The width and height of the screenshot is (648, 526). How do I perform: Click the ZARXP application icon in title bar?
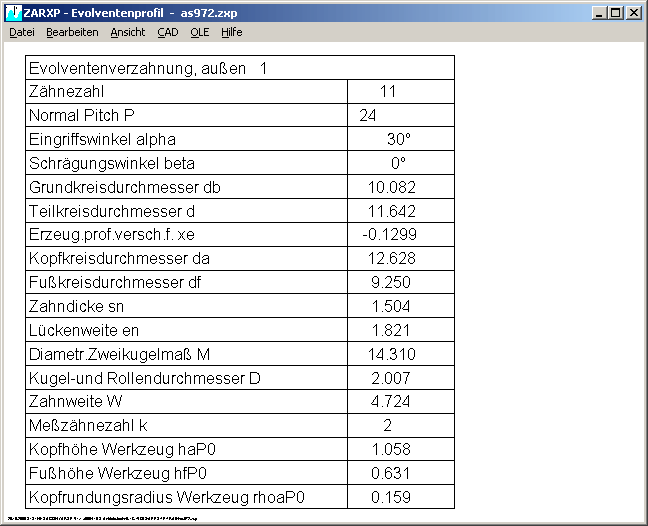click(x=12, y=12)
